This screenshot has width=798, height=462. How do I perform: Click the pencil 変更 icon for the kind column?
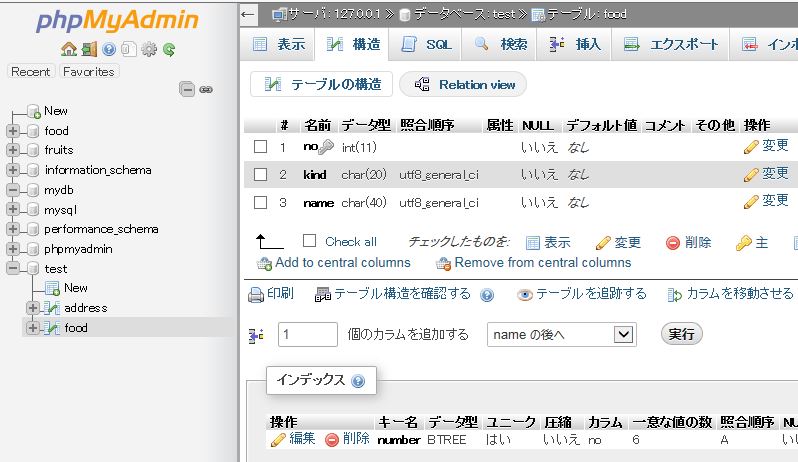pyautogui.click(x=751, y=174)
